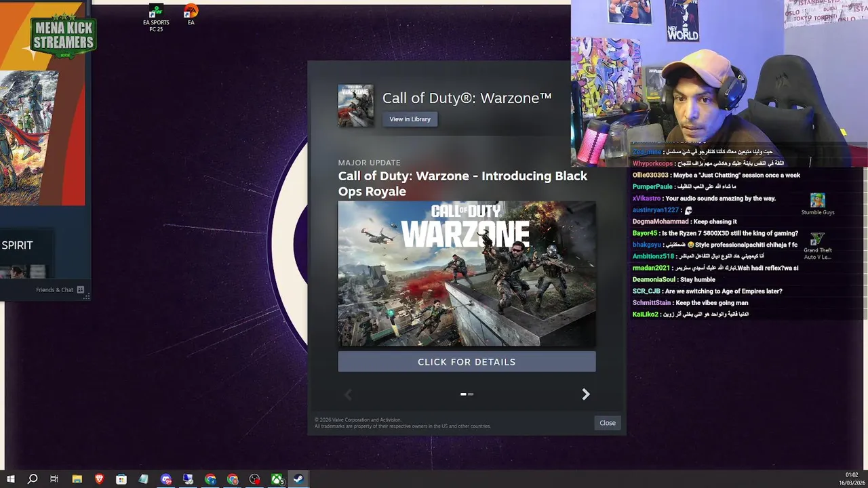Open the Windows Start menu
The height and width of the screenshot is (488, 868).
click(x=10, y=479)
